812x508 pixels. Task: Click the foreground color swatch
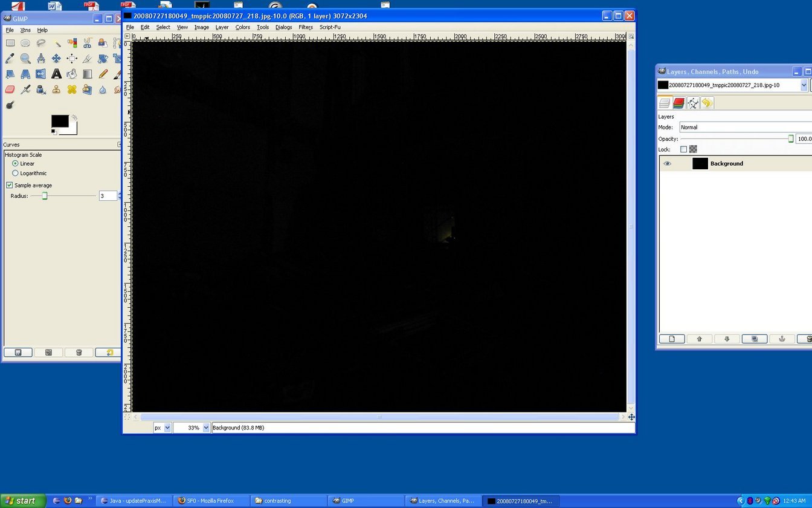(x=59, y=121)
